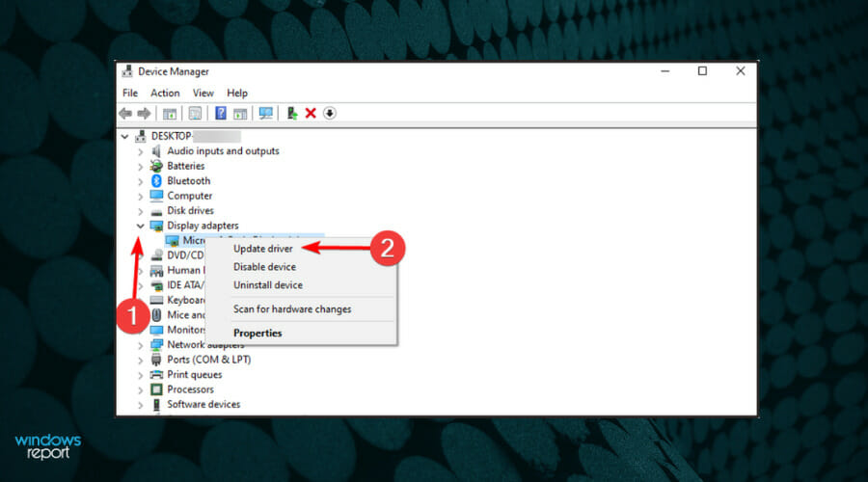Expand the Computer category

pyautogui.click(x=141, y=196)
